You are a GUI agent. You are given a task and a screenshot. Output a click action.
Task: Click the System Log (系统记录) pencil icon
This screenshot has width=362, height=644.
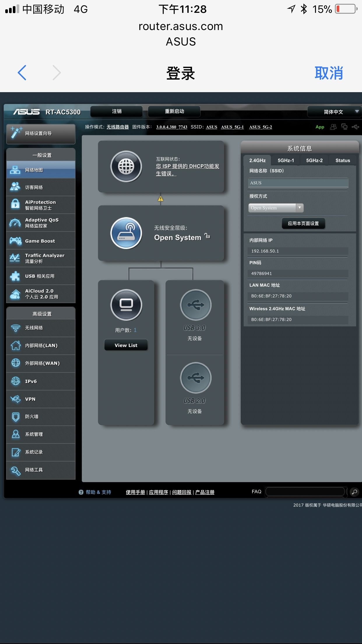[15, 452]
